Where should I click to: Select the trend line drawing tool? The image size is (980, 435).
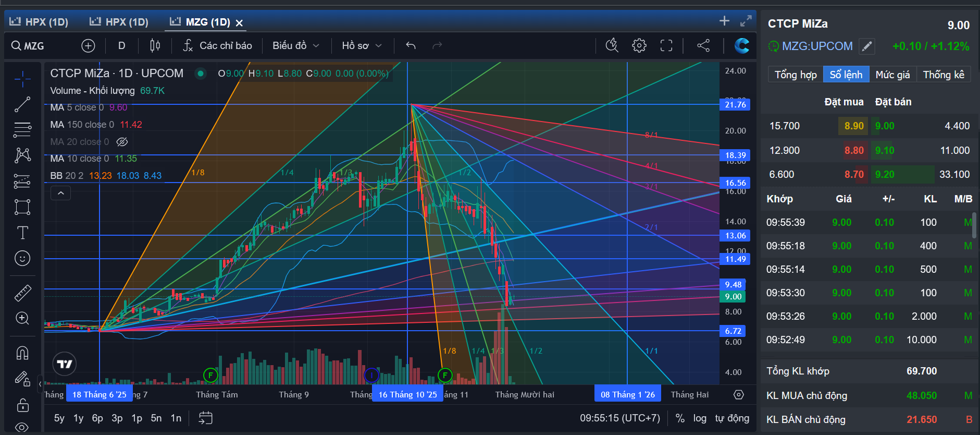22,104
